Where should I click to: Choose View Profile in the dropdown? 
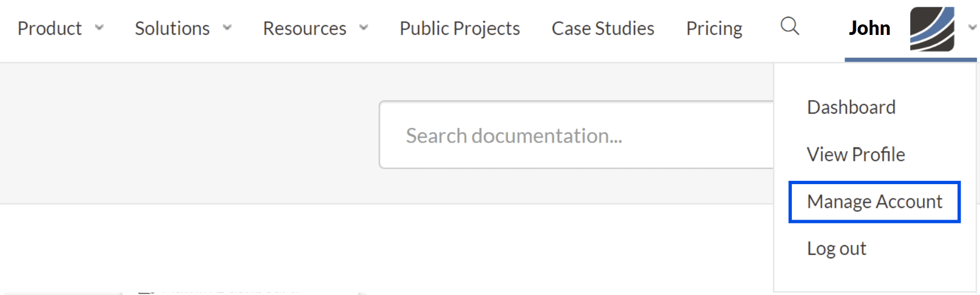coord(855,154)
